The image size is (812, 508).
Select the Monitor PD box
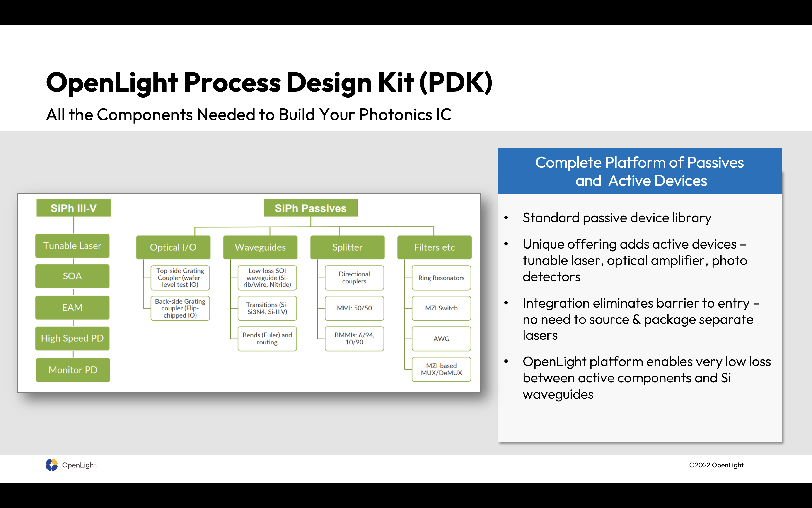coord(73,370)
